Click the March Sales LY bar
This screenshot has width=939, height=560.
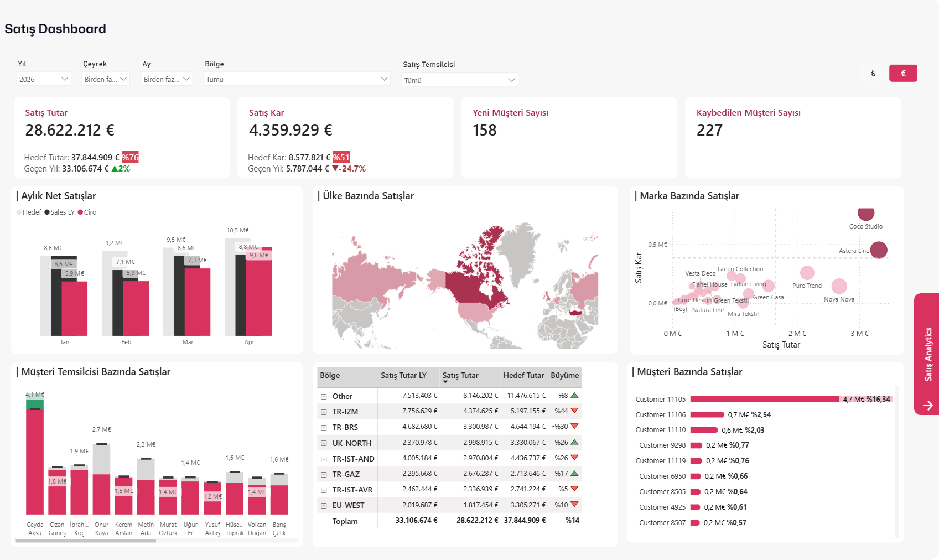click(x=179, y=296)
